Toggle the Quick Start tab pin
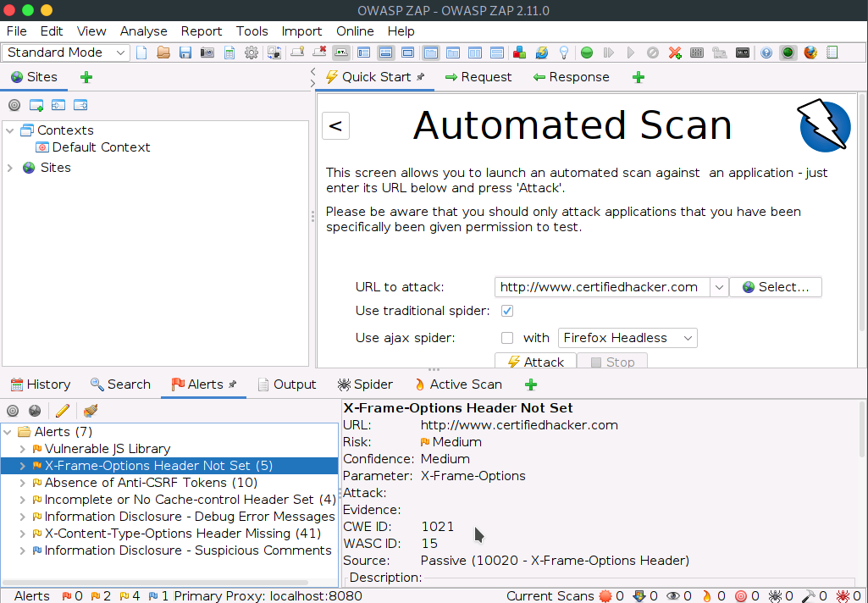Screen dimensions: 868x603 point(420,77)
